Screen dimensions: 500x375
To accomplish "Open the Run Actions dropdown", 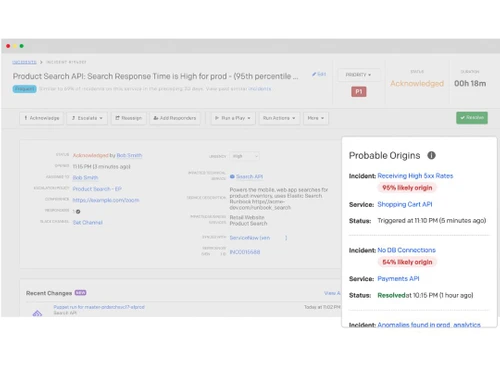I will point(279,118).
